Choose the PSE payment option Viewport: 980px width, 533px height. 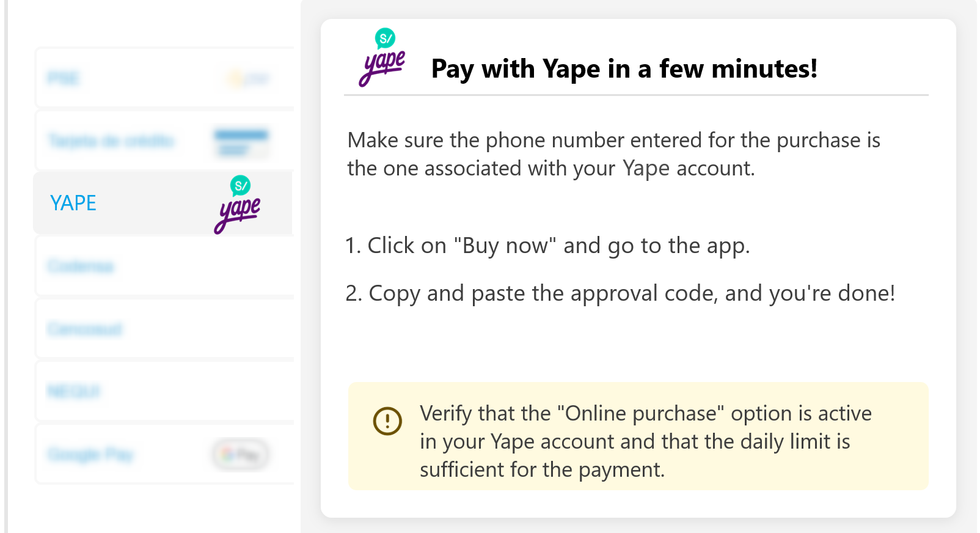tap(164, 78)
